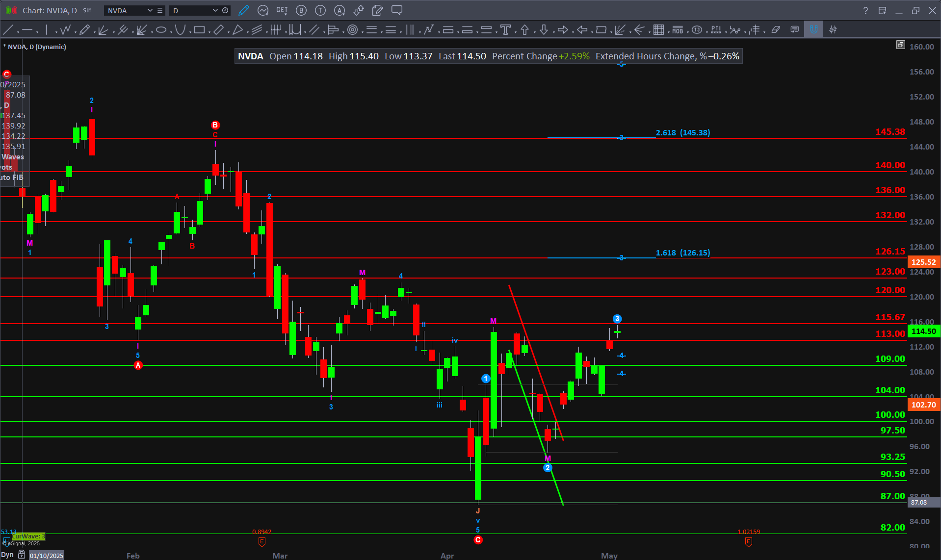Click the blue pencil drawing icon
The width and height of the screenshot is (941, 560).
(243, 10)
